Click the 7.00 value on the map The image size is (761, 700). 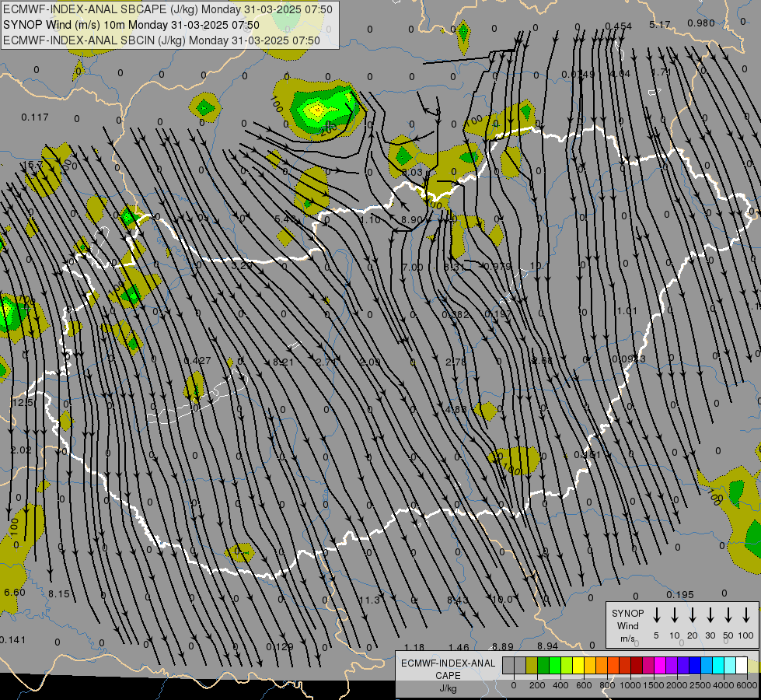click(413, 267)
